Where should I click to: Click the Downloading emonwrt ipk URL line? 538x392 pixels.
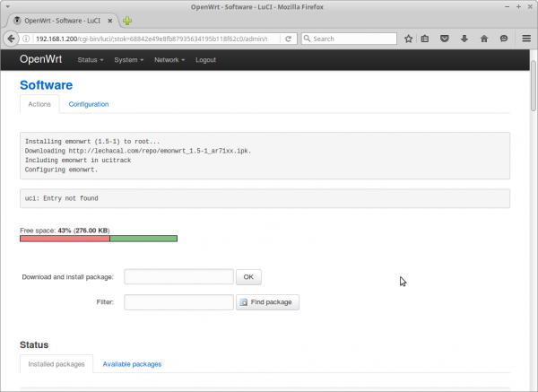pyautogui.click(x=138, y=151)
